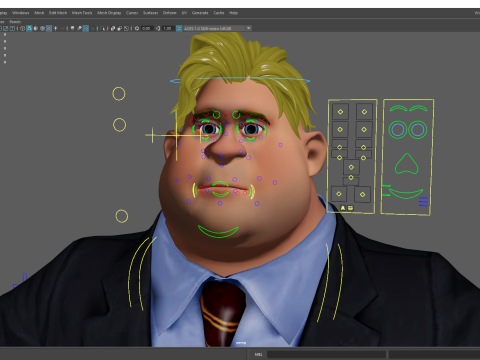The image size is (480, 360).
Task: Toggle the View Transform icon
Action: (179, 28)
